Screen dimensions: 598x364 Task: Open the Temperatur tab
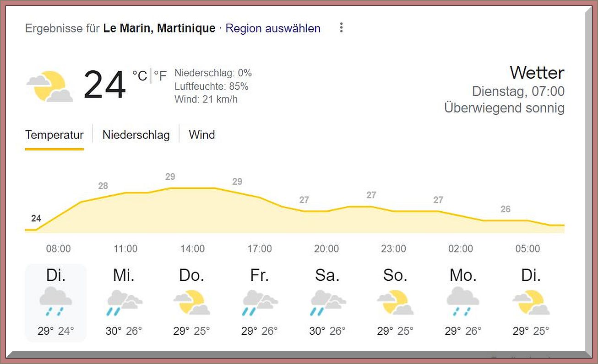(x=54, y=135)
